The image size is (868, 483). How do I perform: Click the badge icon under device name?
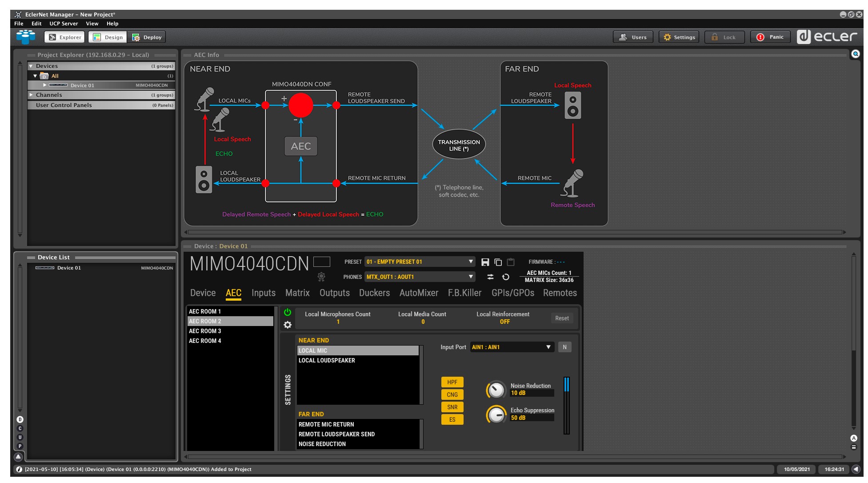(x=321, y=277)
